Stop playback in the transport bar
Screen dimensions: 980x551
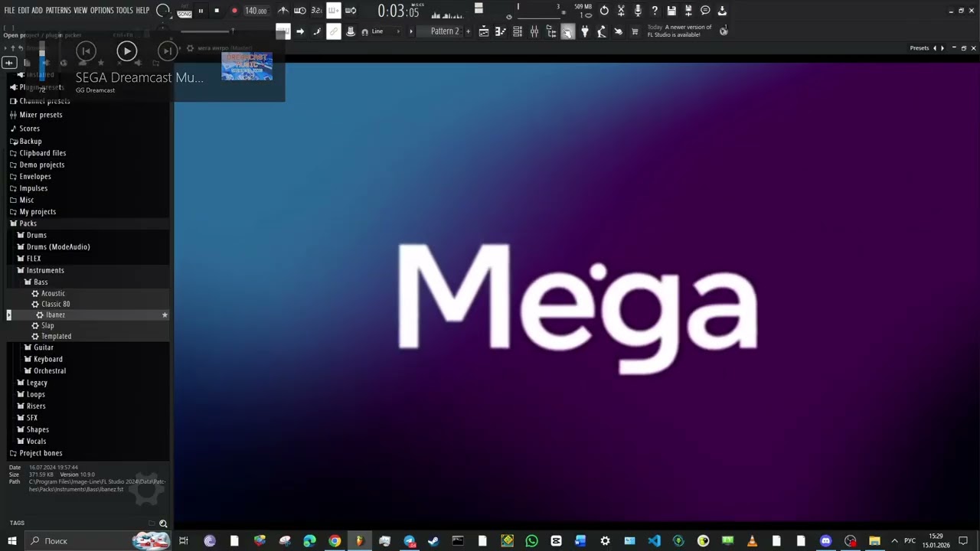tap(217, 11)
